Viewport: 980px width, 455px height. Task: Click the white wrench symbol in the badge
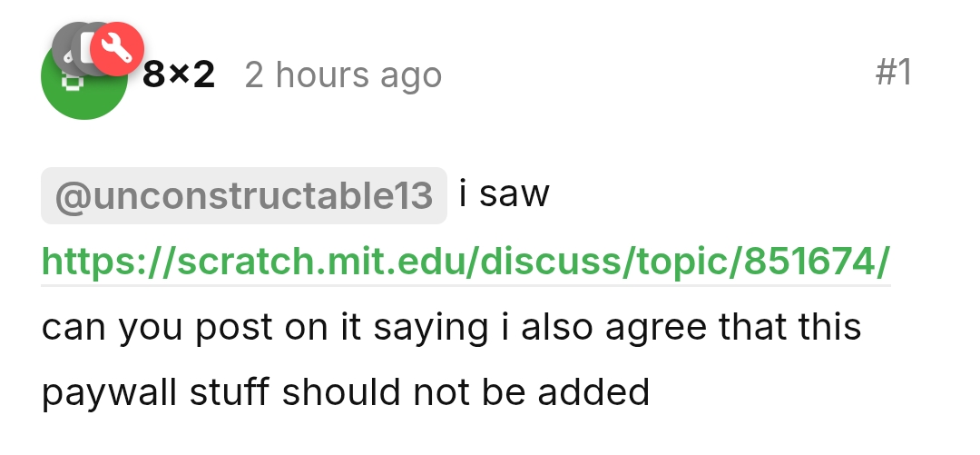(117, 48)
